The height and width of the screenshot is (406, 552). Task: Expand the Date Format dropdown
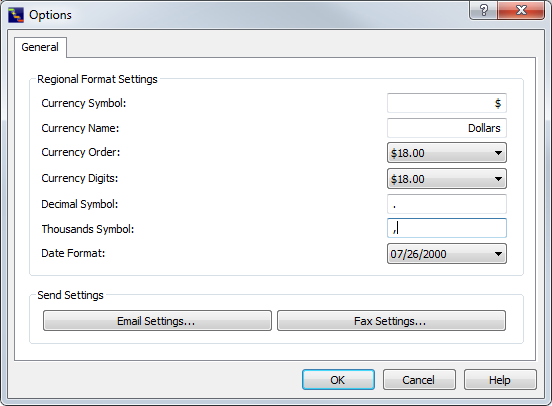(x=447, y=254)
